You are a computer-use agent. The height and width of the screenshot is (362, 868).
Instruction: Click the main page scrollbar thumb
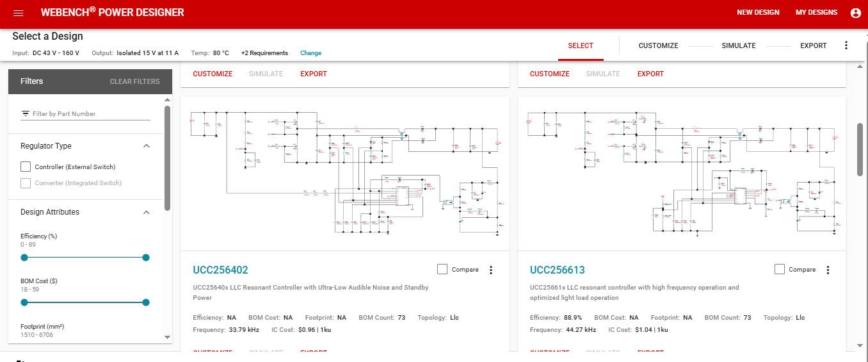(860, 149)
